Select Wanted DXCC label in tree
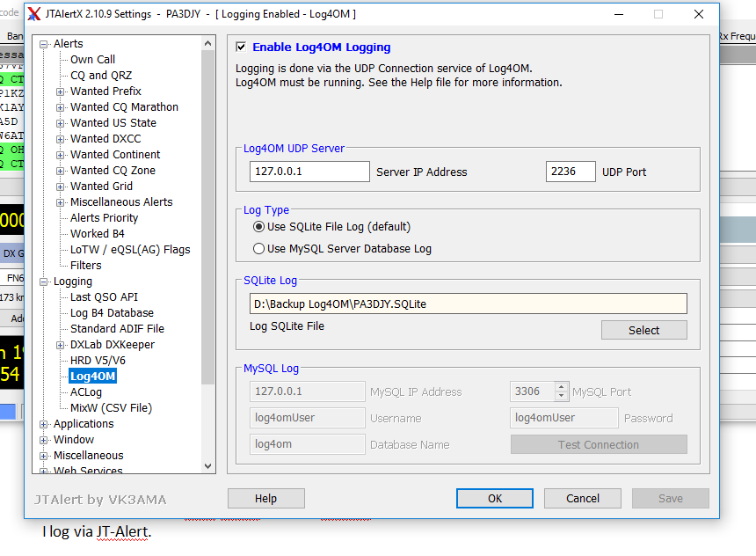The height and width of the screenshot is (556, 756). (x=105, y=138)
